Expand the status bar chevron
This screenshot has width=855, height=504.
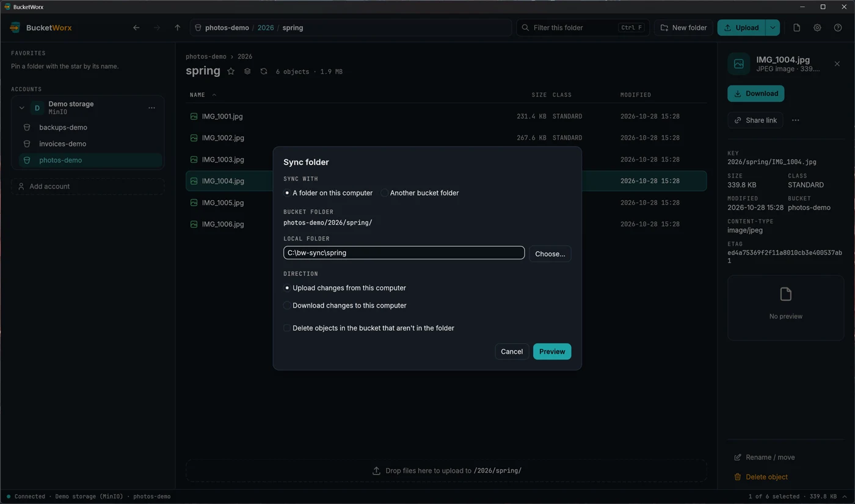[x=845, y=497]
